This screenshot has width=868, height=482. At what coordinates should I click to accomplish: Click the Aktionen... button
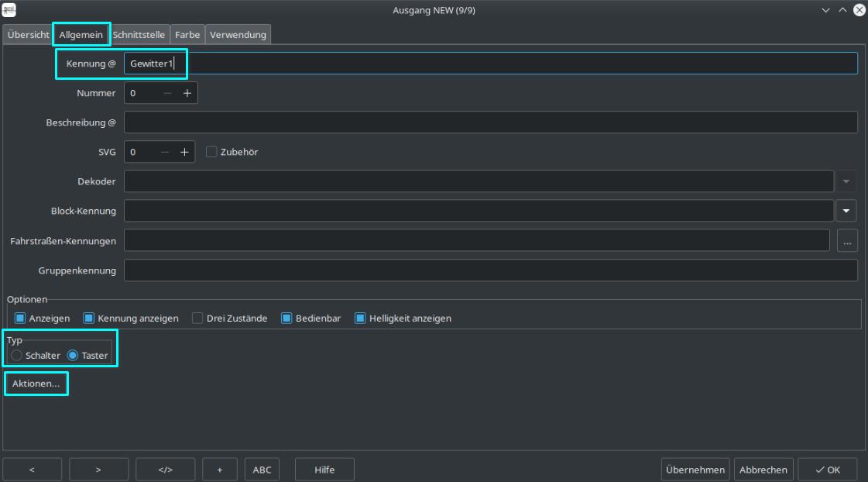click(x=36, y=384)
